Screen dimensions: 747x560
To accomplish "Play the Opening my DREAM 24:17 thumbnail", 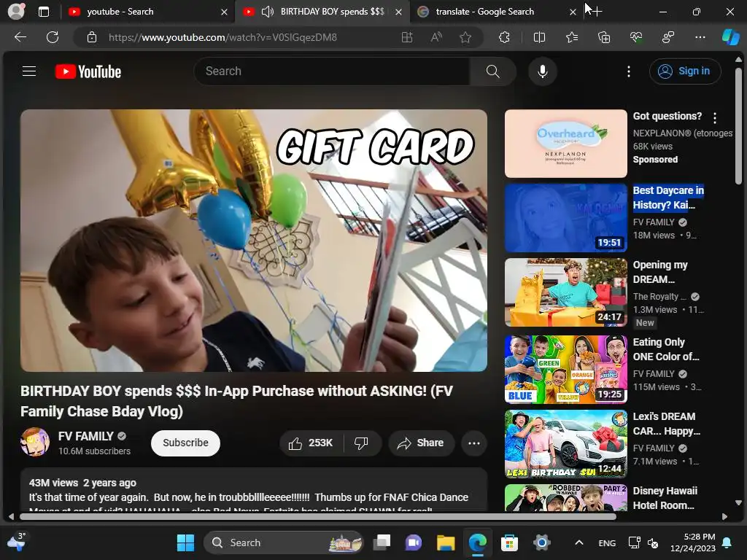I will (x=565, y=292).
